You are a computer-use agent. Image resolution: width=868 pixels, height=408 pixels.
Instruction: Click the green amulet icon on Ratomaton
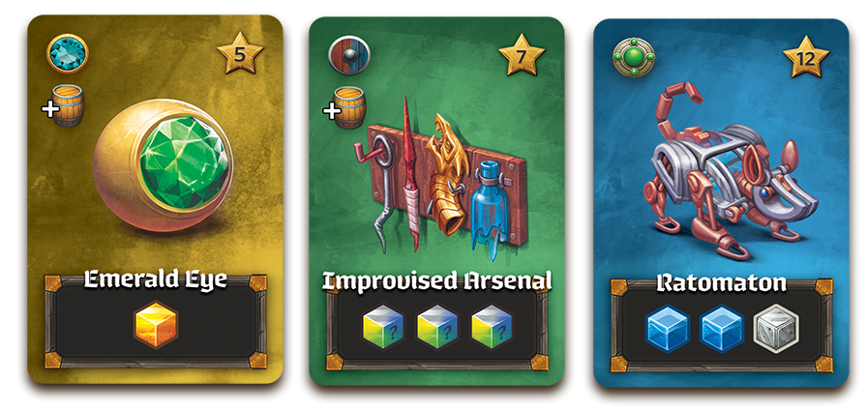point(634,57)
